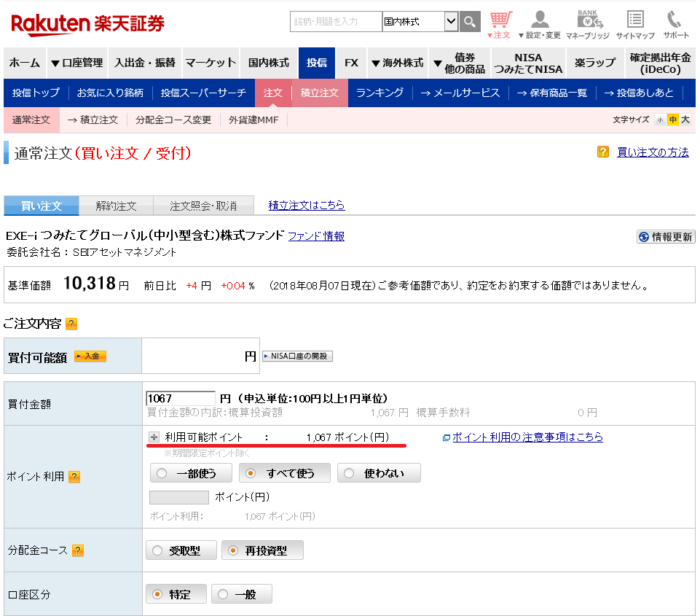Open the サイトマップ icon
Viewport: 700px width, 616px height.
[x=635, y=25]
